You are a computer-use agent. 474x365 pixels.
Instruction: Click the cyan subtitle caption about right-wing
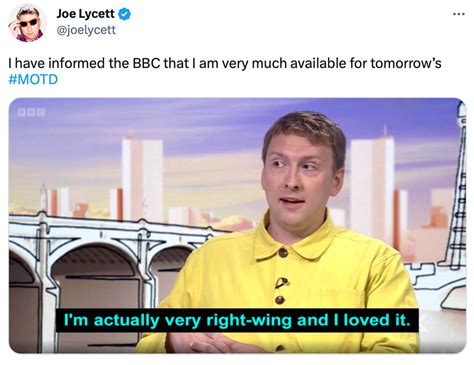237,320
